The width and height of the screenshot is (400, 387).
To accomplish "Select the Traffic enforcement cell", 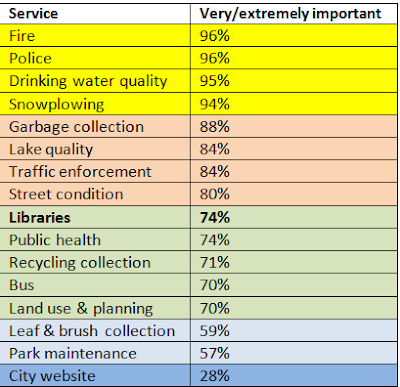I will pos(95,172).
